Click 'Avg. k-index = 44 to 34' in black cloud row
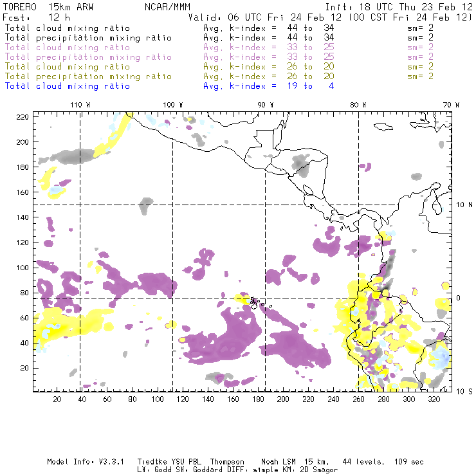 [x=269, y=28]
